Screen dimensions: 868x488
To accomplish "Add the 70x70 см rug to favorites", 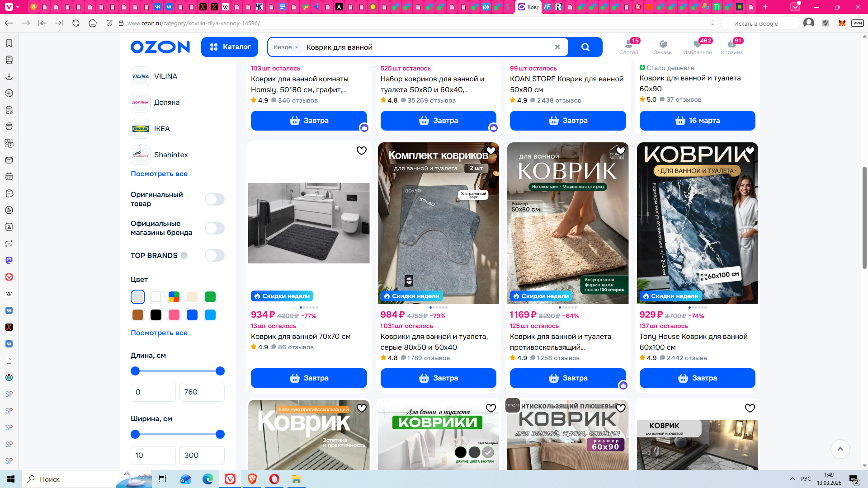I will coord(361,150).
